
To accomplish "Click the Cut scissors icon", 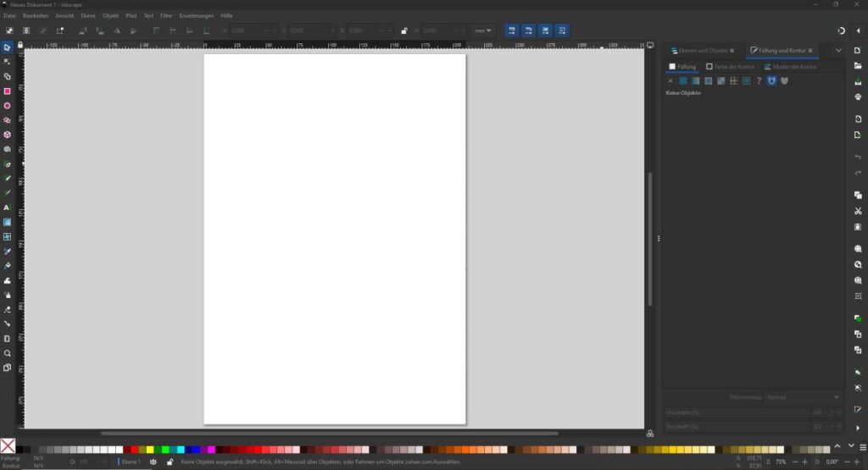I will pos(858,211).
